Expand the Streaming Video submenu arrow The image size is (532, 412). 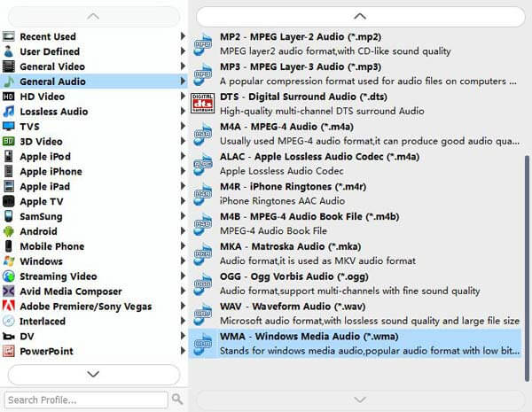pos(183,276)
